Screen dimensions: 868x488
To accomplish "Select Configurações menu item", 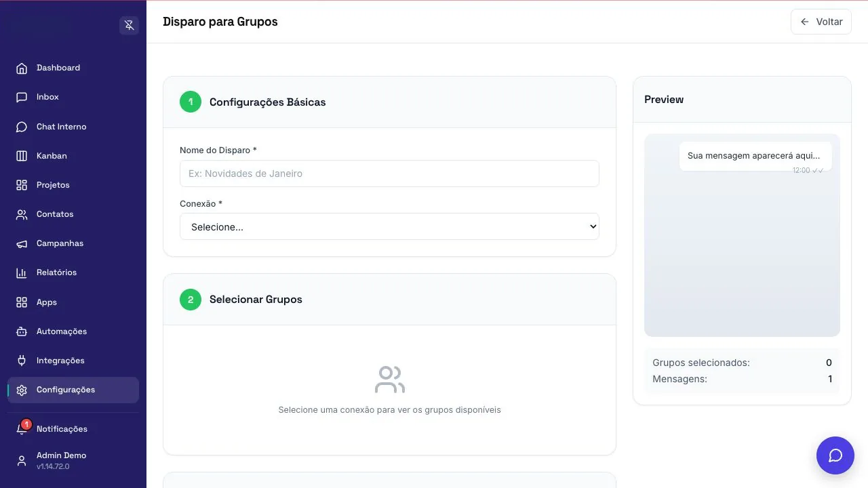I will pos(73,390).
